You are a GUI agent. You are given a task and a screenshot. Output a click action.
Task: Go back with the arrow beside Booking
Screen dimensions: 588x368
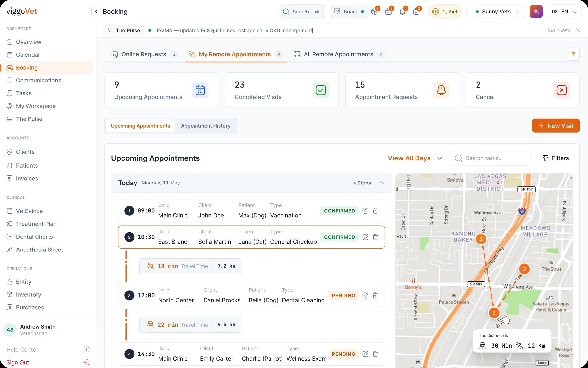click(x=96, y=12)
